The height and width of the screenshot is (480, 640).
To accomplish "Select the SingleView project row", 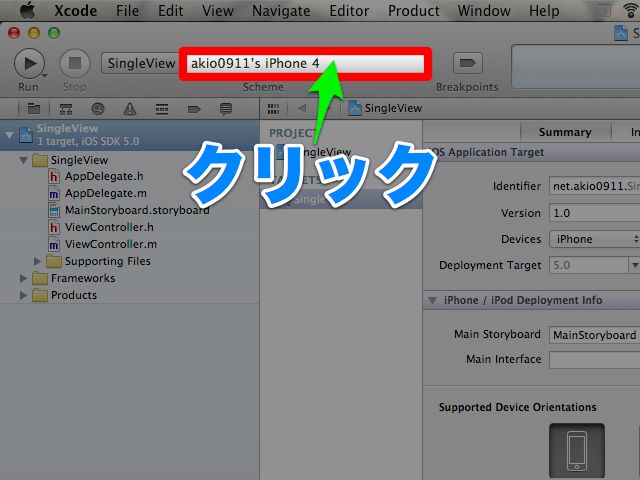I will (x=129, y=135).
